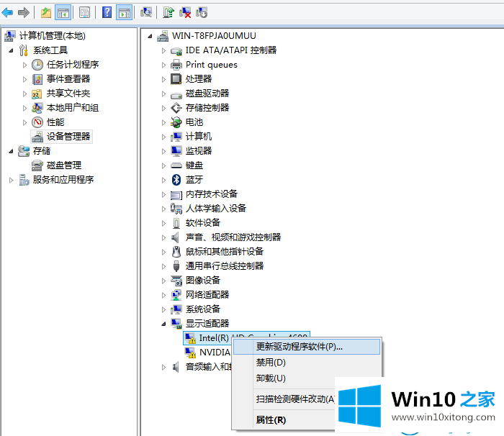
Task: Select 本地用户和组 in left tree
Action: click(x=73, y=108)
